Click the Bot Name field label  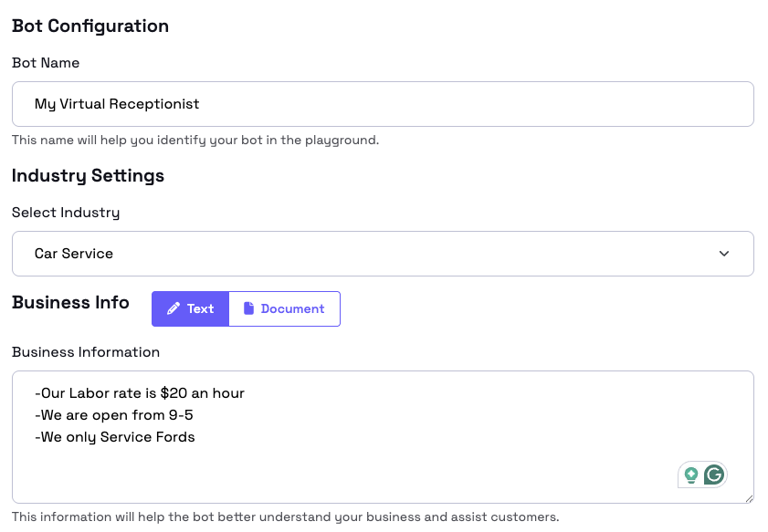(x=46, y=63)
